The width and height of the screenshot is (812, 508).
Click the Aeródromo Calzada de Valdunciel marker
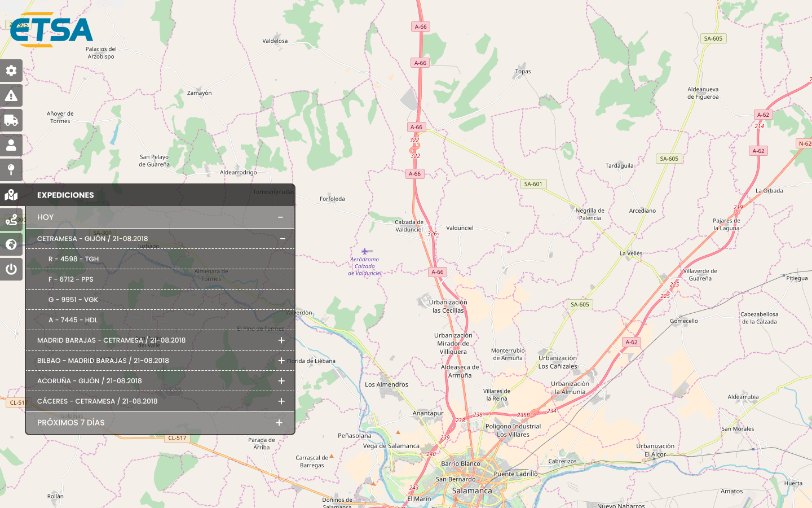(x=365, y=251)
